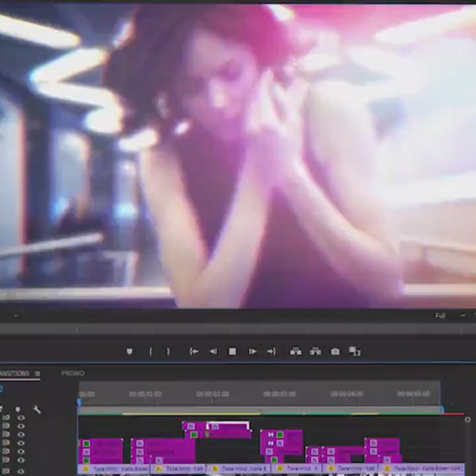Open the zoom level dropdown under the monitor
The height and width of the screenshot is (476, 476).
(x=16, y=316)
